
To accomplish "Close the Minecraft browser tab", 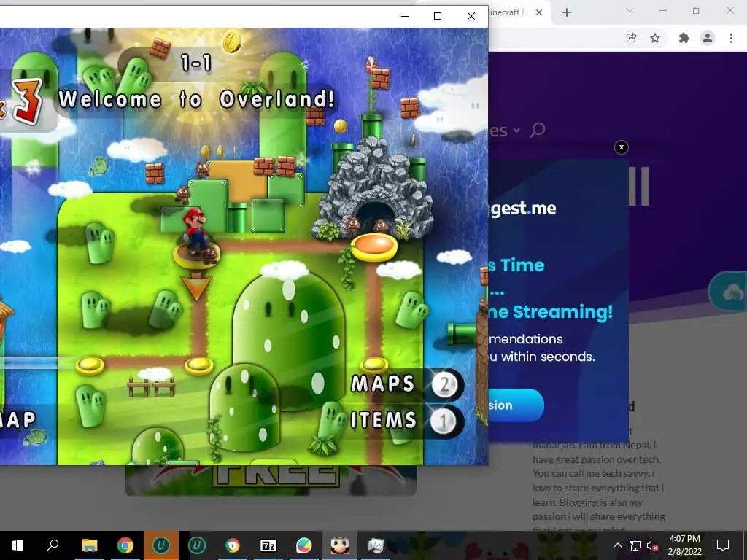I will [x=539, y=12].
